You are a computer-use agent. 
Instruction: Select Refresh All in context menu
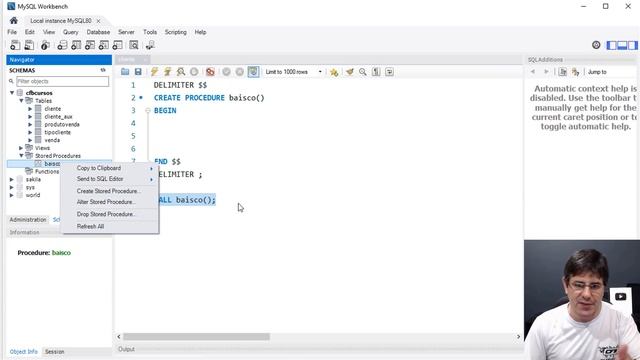tap(110, 227)
